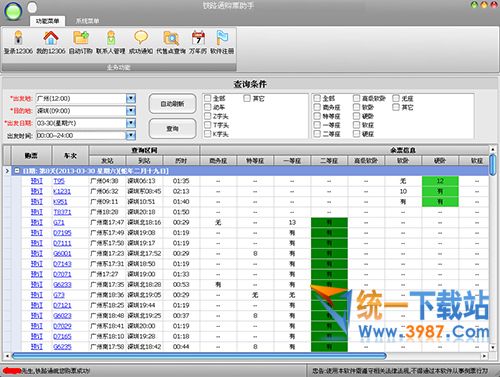Click the green 12 硬卧 cell for T95

point(440,181)
